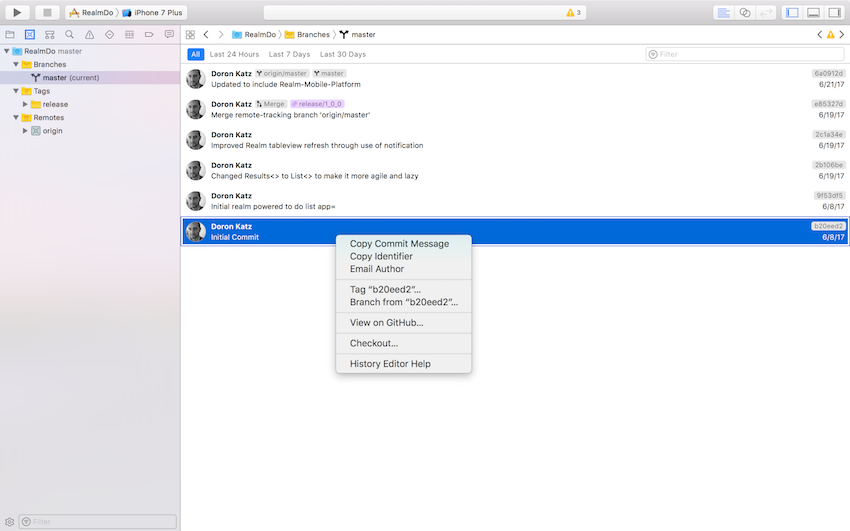
Task: Collapse the Tags folder
Action: coord(16,91)
